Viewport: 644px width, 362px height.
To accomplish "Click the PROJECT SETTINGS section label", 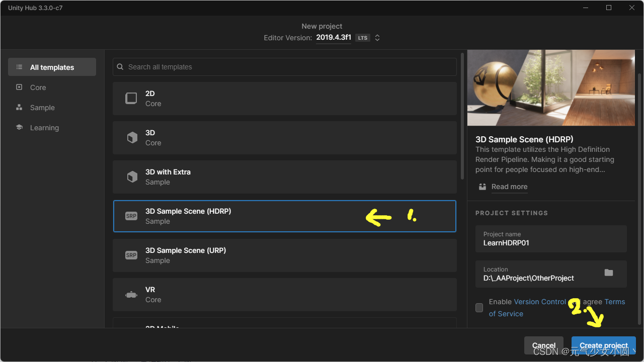I will [511, 213].
